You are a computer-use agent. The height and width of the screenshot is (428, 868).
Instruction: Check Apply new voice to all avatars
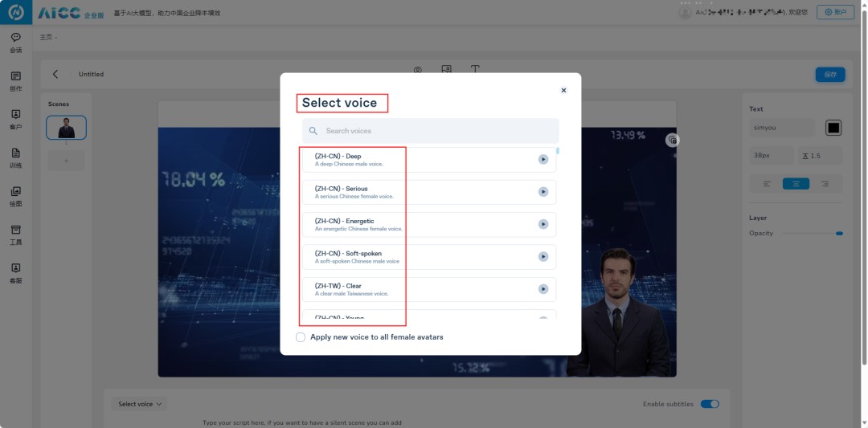click(301, 337)
